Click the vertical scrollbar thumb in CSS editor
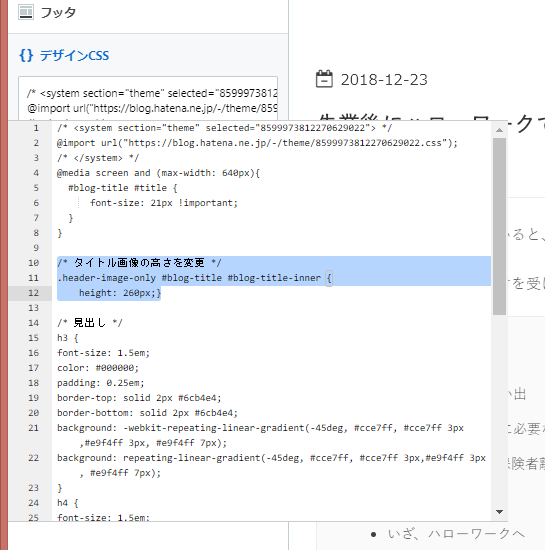This screenshot has height=550, width=545. coord(499,226)
